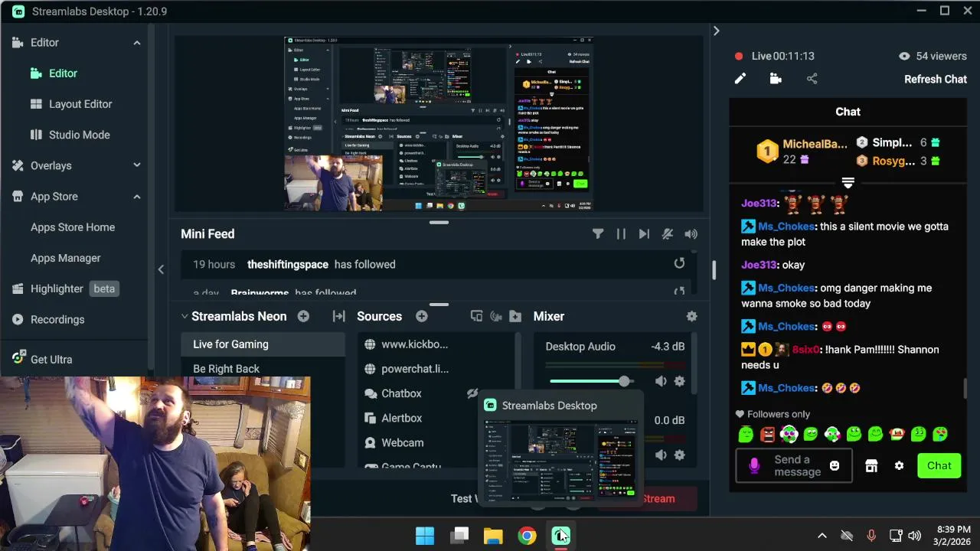The width and height of the screenshot is (980, 551).
Task: Open Mixer advanced audio settings gear
Action: pos(691,316)
